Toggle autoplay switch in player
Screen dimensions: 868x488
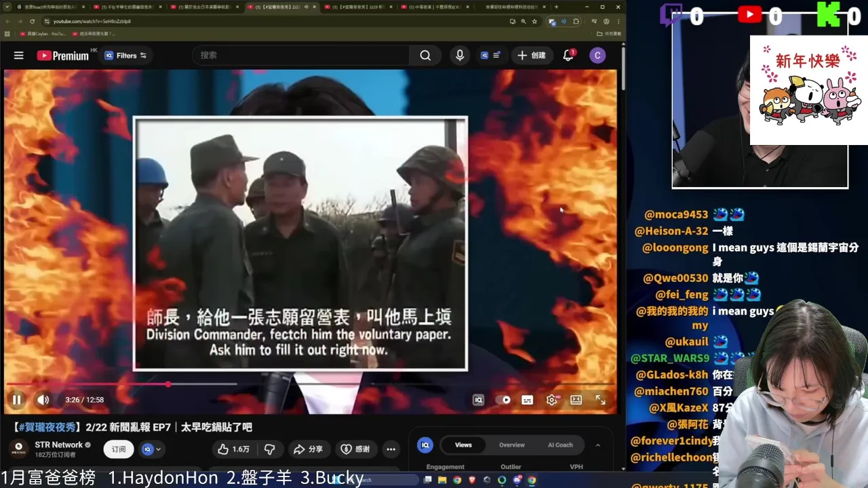pyautogui.click(x=503, y=400)
